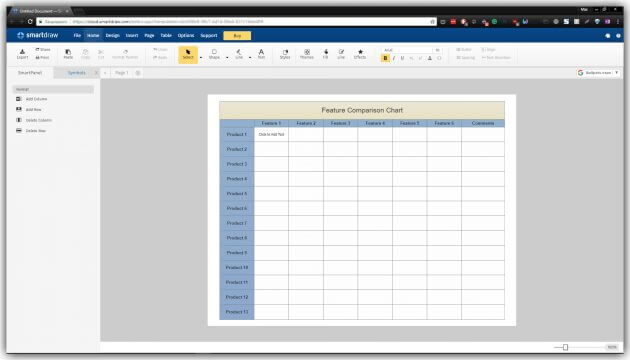Click Add Column in the side panel
Screen dimensions: 630x360
(x=32, y=99)
